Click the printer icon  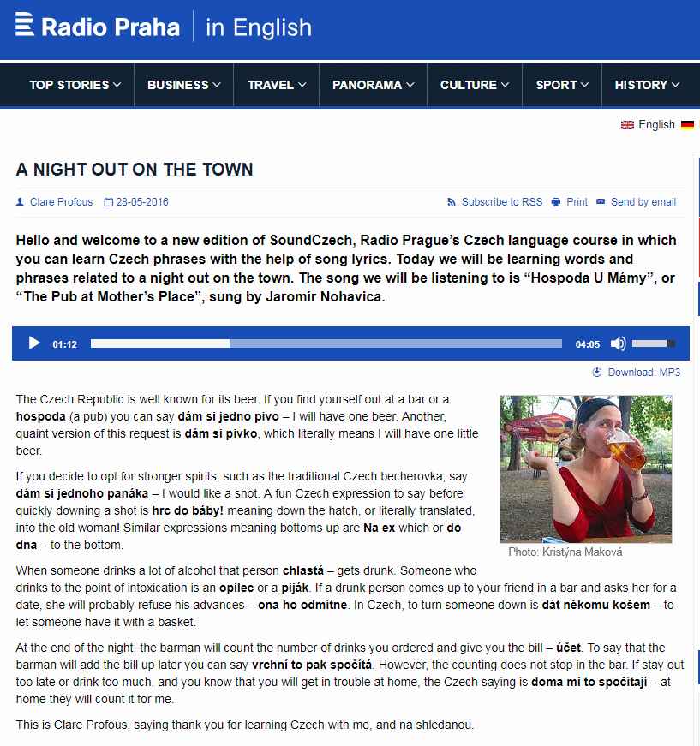pos(556,202)
